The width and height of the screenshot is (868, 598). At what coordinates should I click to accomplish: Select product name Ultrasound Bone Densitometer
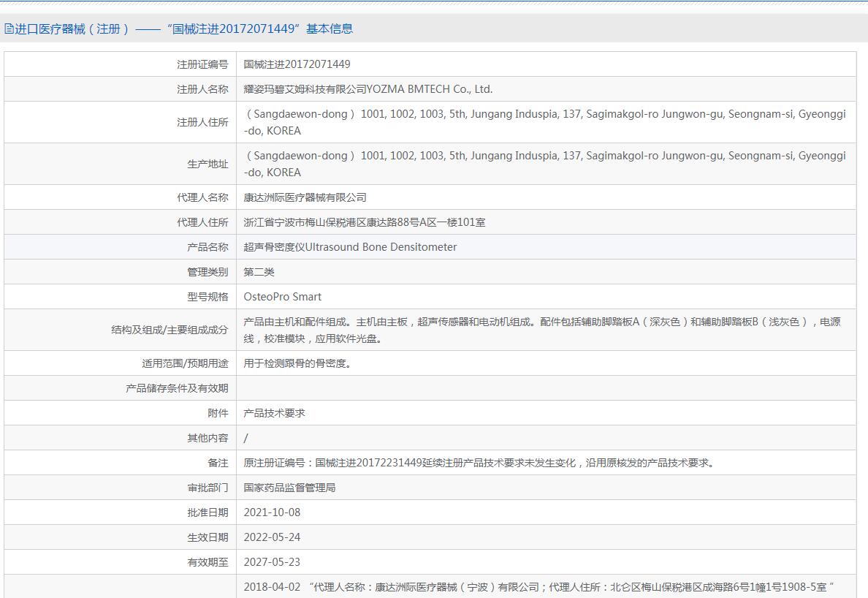coord(351,247)
